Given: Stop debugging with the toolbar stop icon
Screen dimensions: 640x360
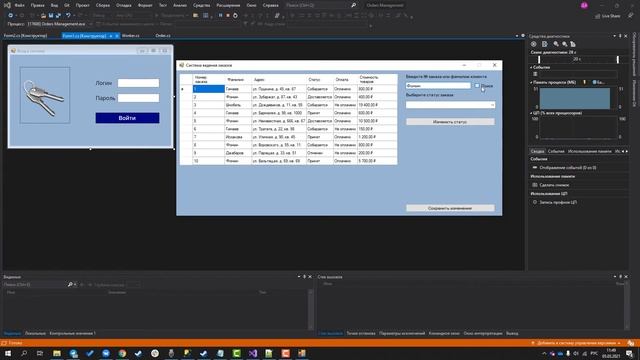Looking at the screenshot, I should point(228,16).
